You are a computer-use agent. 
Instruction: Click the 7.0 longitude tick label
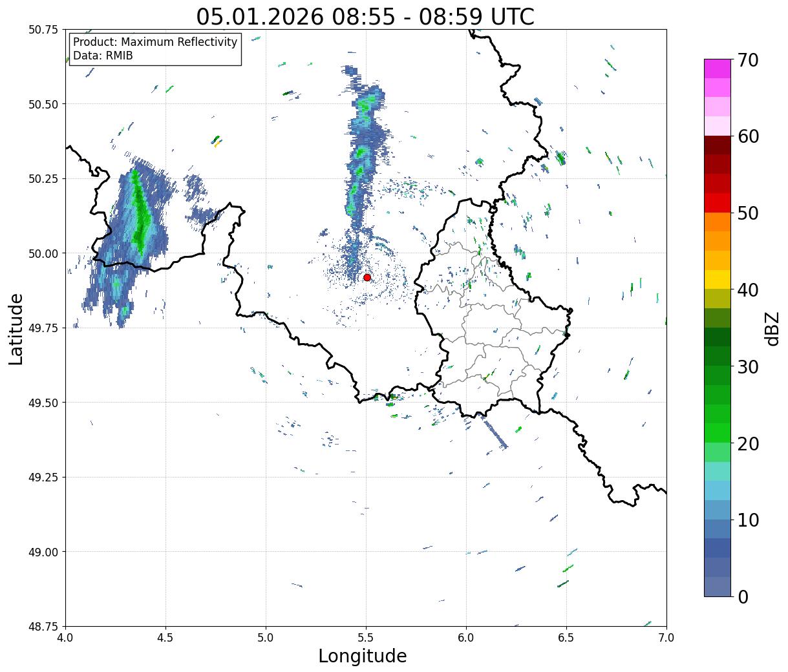coord(666,638)
